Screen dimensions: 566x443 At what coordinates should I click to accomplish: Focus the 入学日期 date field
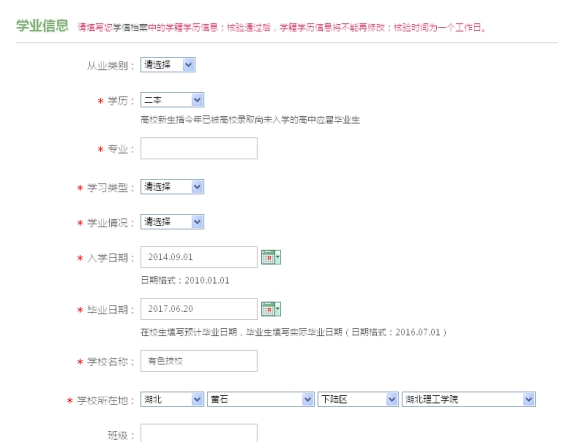199,257
